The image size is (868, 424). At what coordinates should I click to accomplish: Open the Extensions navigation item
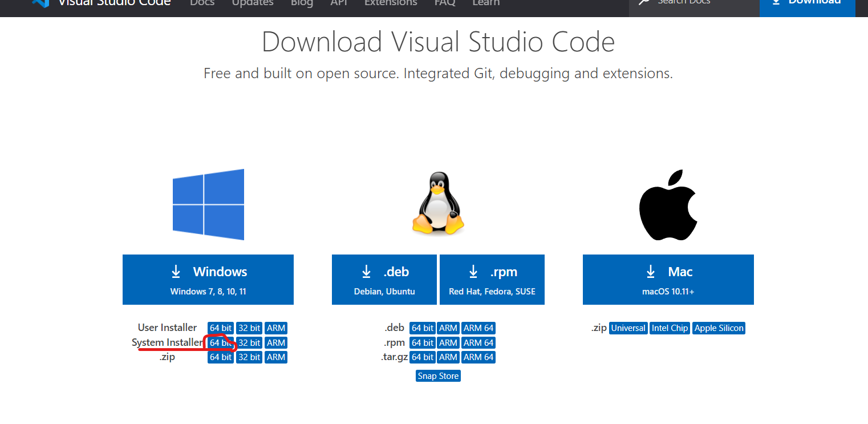[x=391, y=3]
